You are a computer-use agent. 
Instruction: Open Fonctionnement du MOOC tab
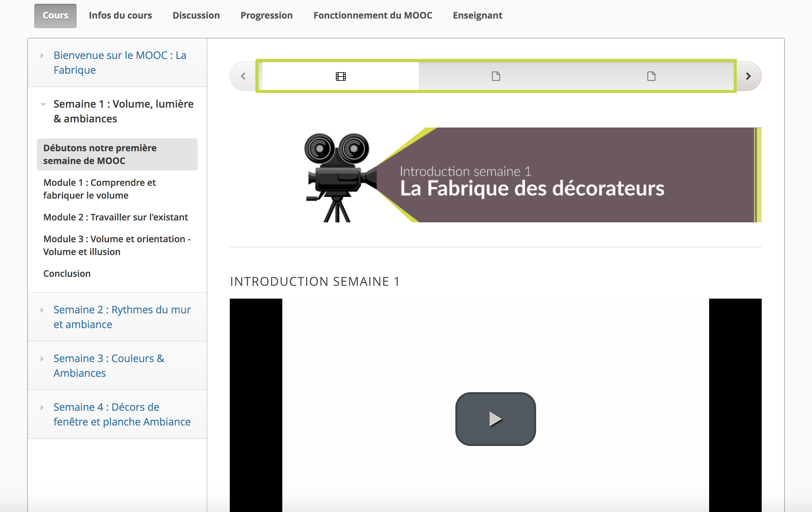click(373, 15)
